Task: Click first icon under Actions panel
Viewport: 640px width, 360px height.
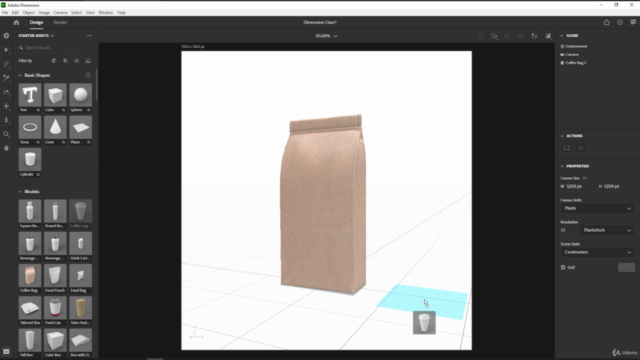Action: (x=567, y=148)
